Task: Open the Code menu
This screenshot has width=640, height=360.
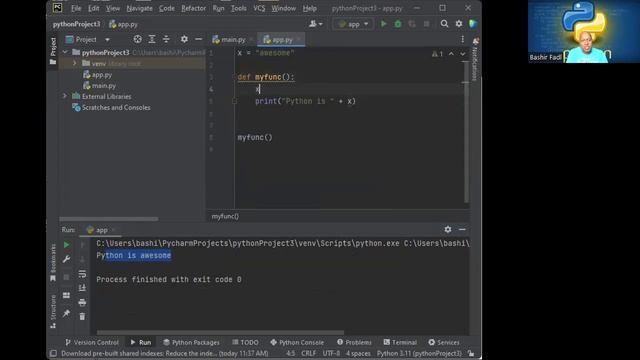Action: pyautogui.click(x=167, y=8)
